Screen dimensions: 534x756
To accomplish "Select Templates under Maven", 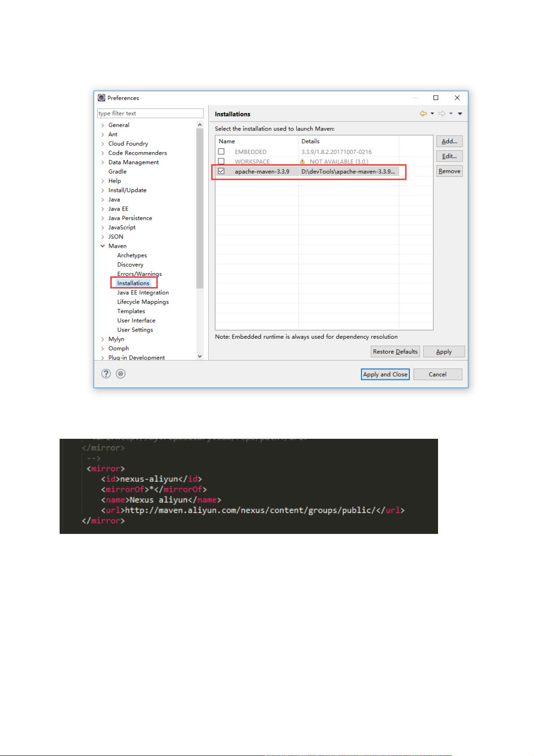I will [131, 311].
